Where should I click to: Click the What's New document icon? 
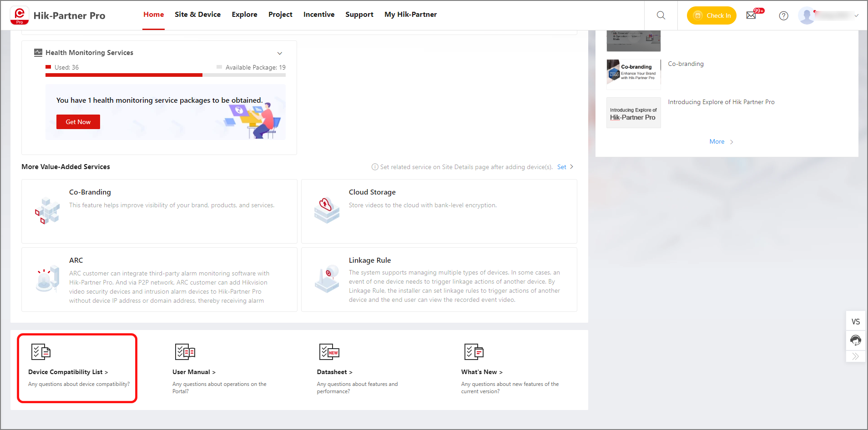click(474, 352)
